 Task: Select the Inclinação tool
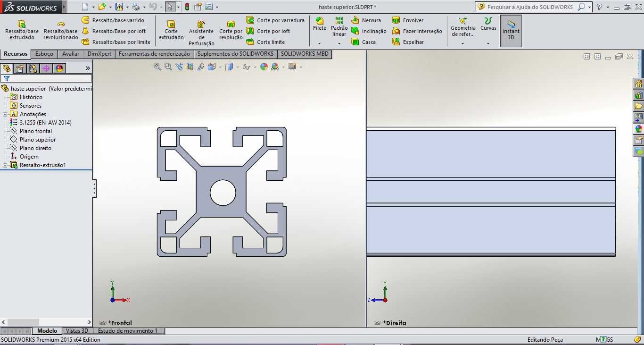tap(369, 31)
